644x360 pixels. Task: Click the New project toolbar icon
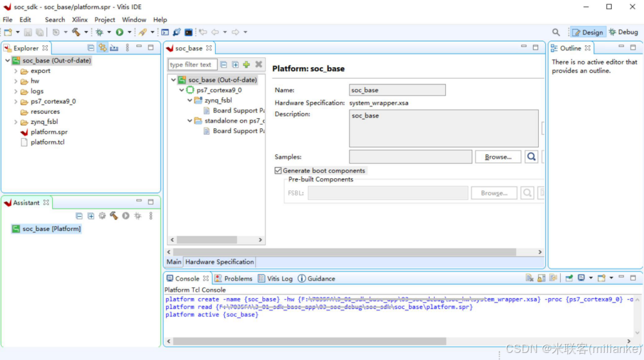click(x=8, y=32)
